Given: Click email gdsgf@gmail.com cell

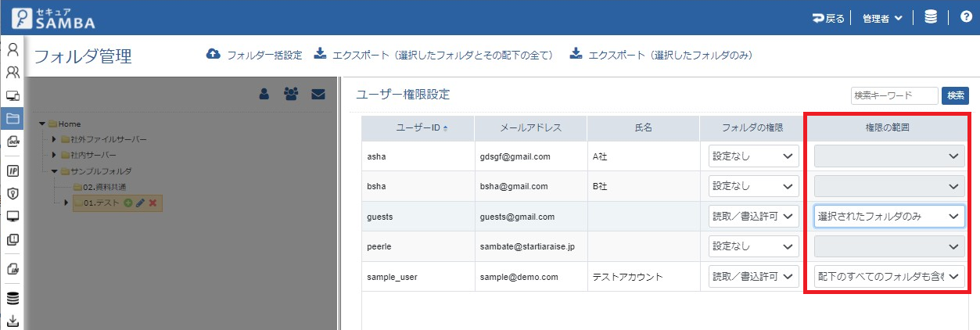Looking at the screenshot, I should point(530,156).
